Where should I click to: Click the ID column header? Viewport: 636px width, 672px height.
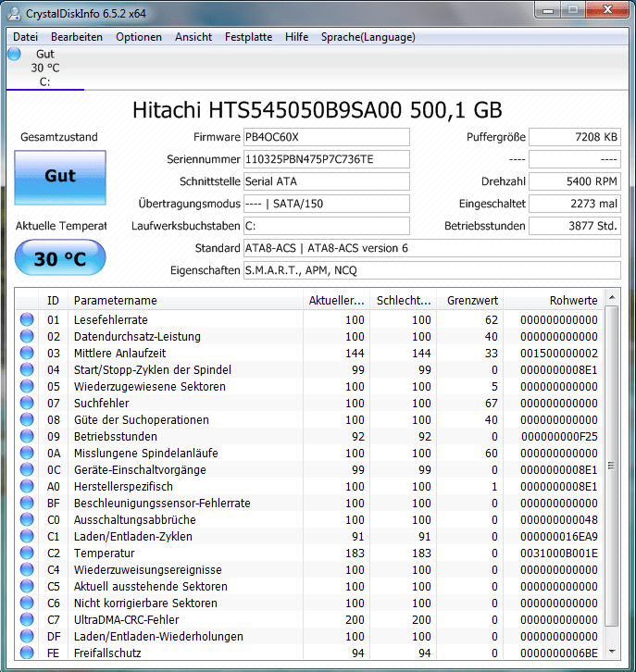coord(53,301)
